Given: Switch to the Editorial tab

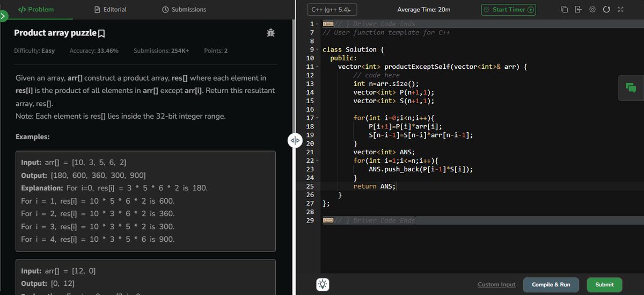Looking at the screenshot, I should [110, 10].
